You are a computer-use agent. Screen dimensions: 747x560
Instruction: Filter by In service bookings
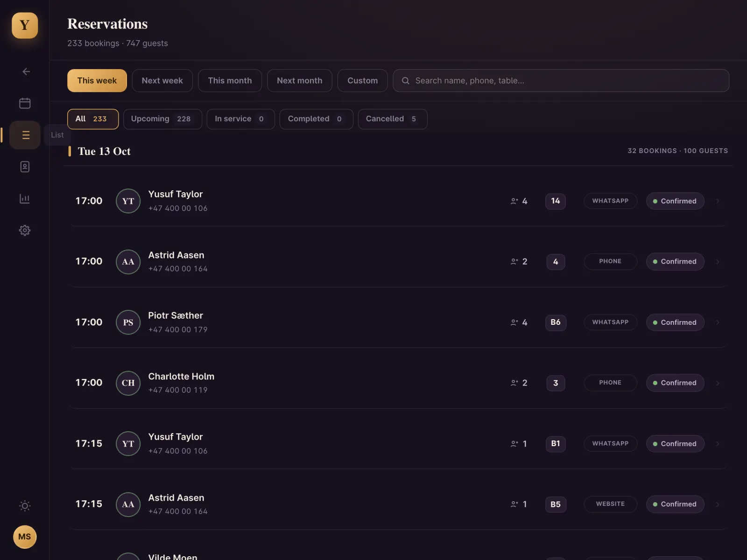pos(241,119)
